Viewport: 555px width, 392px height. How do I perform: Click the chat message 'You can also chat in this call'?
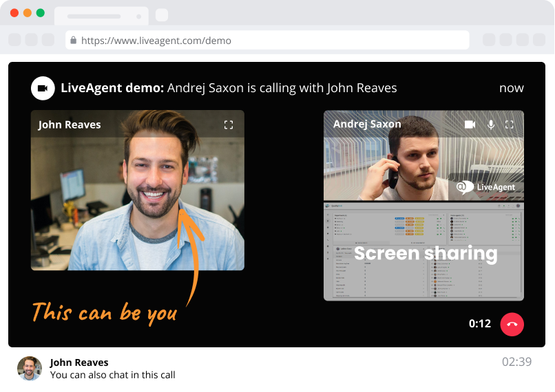113,375
